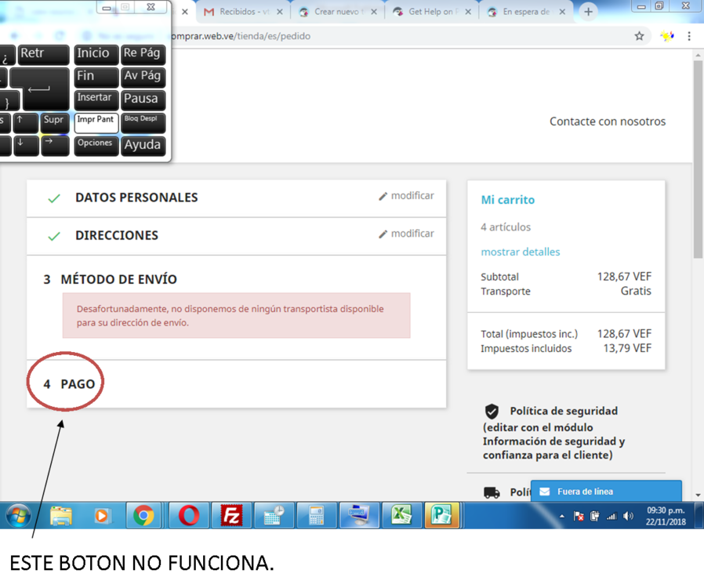Viewport: 704px width, 588px height.
Task: Open Microsoft Excel from the taskbar
Action: [x=402, y=516]
